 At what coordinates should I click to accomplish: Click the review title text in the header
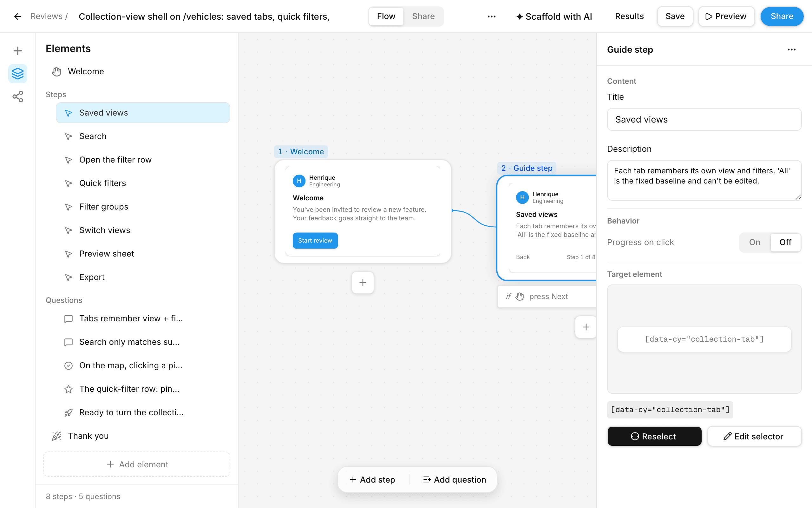coord(204,17)
